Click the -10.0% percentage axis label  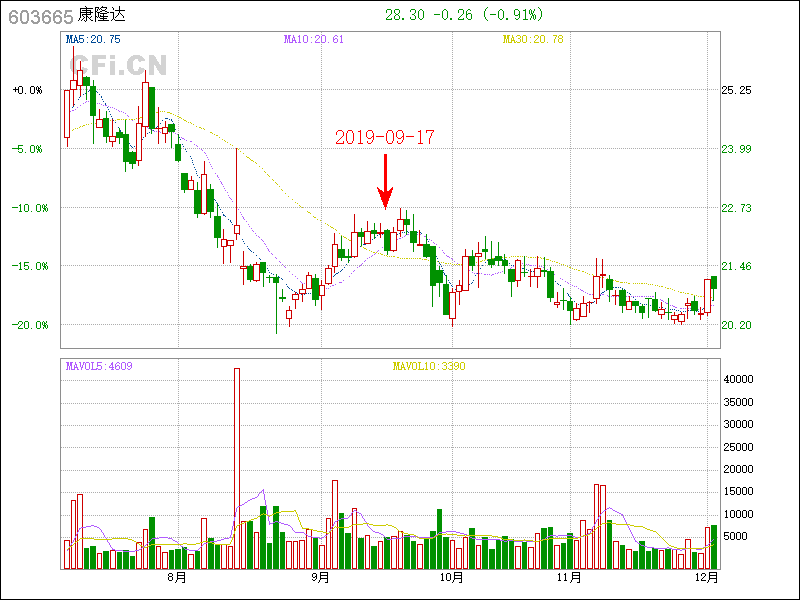28,208
